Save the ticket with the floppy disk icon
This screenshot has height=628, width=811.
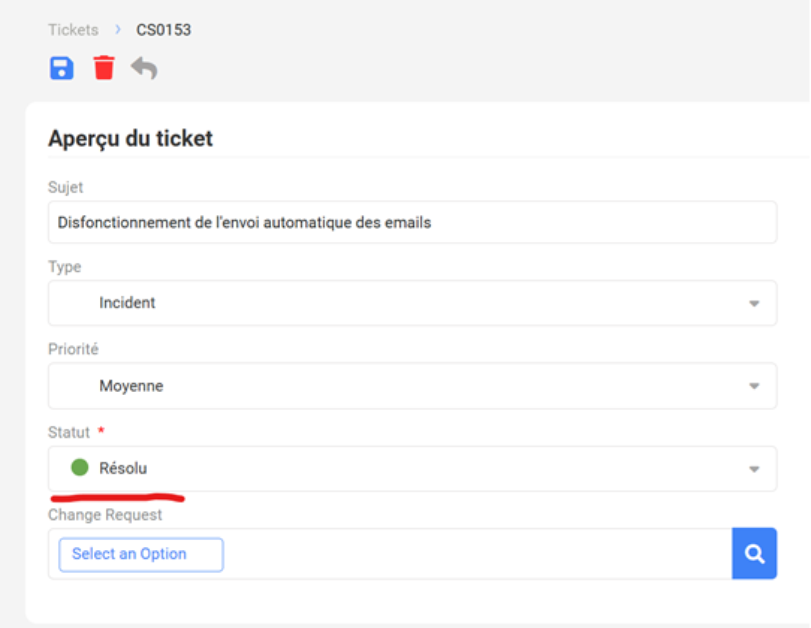pyautogui.click(x=61, y=68)
